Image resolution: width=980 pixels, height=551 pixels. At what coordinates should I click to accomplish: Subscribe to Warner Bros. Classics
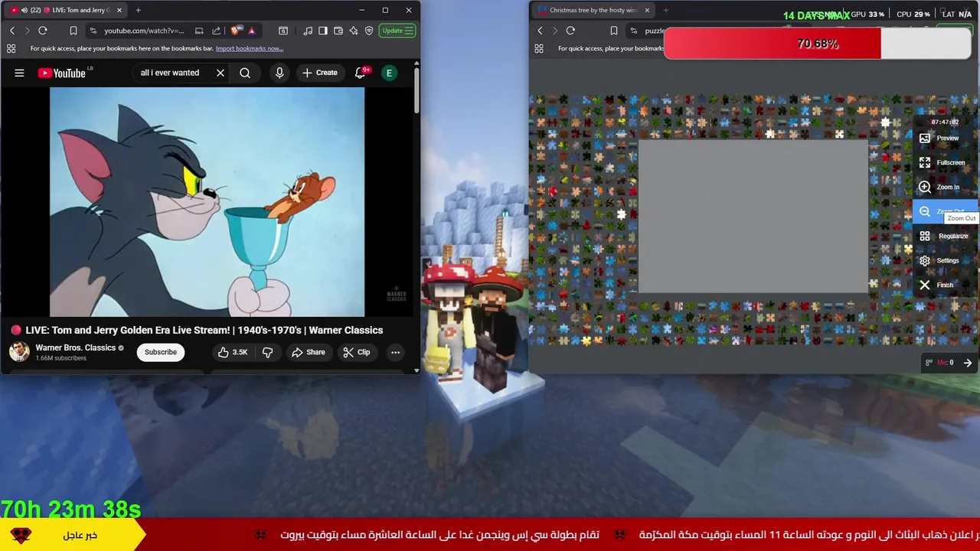[x=161, y=352]
